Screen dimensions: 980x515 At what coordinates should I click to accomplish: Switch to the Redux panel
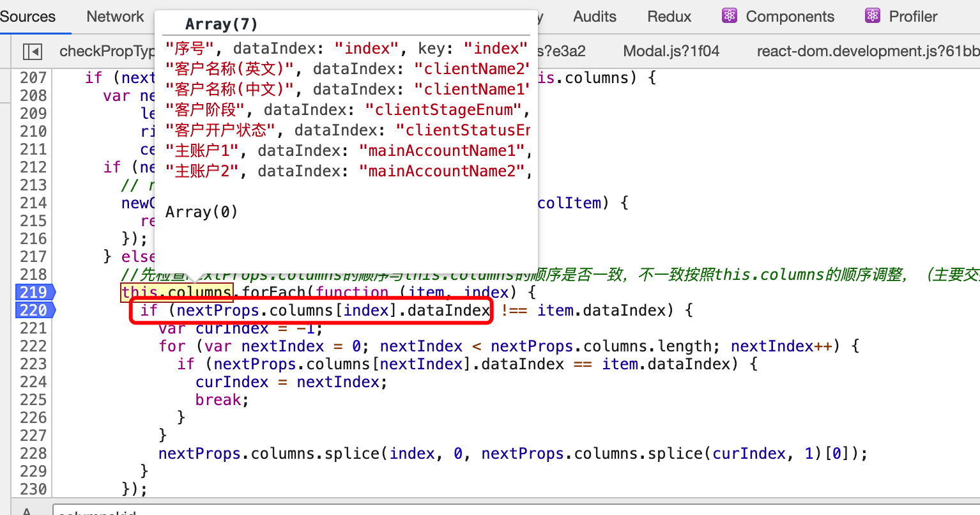tap(669, 16)
